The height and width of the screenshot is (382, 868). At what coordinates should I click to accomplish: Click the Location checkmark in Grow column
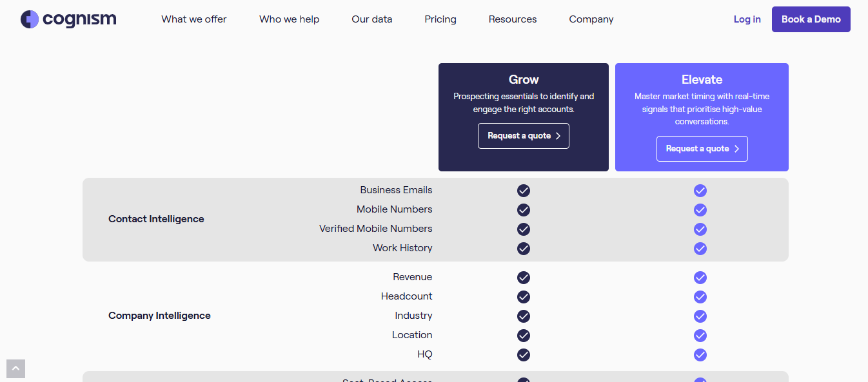[523, 336]
